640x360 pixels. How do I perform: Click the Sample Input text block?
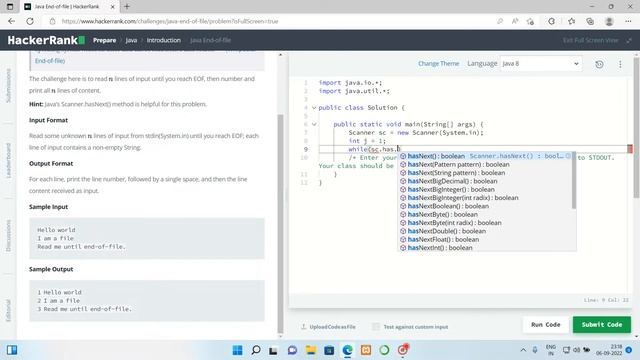click(x=147, y=238)
